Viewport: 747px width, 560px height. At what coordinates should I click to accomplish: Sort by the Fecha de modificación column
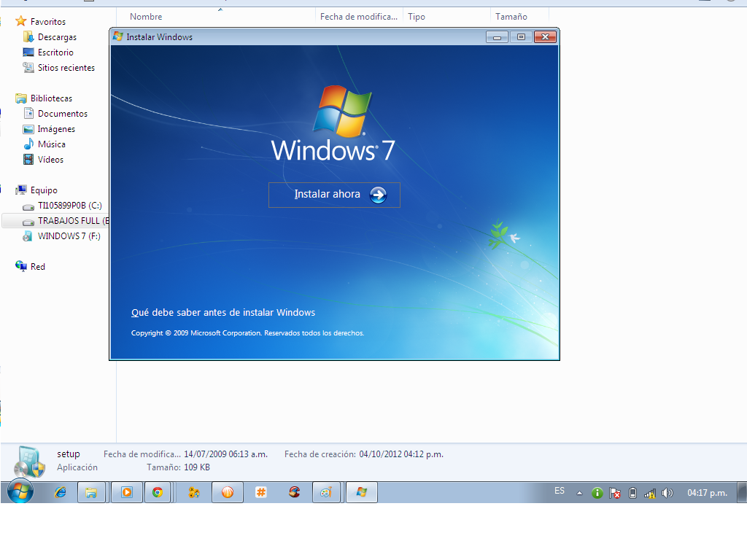pyautogui.click(x=358, y=17)
